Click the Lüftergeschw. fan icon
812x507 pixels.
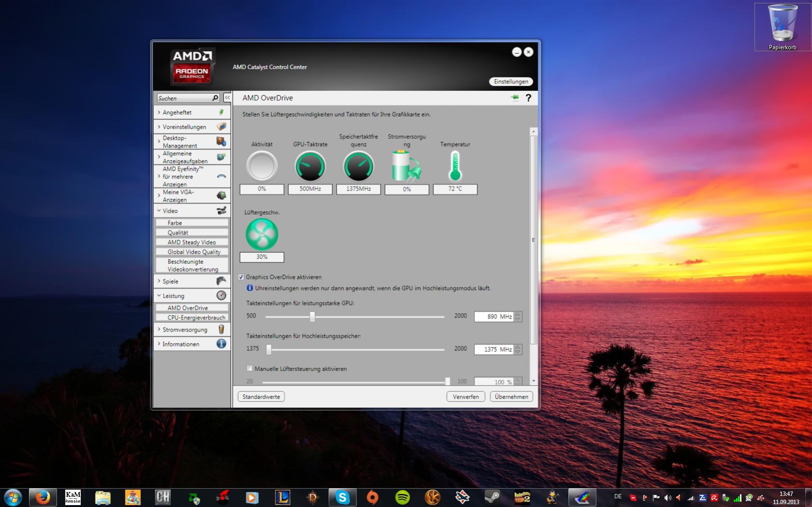[262, 234]
